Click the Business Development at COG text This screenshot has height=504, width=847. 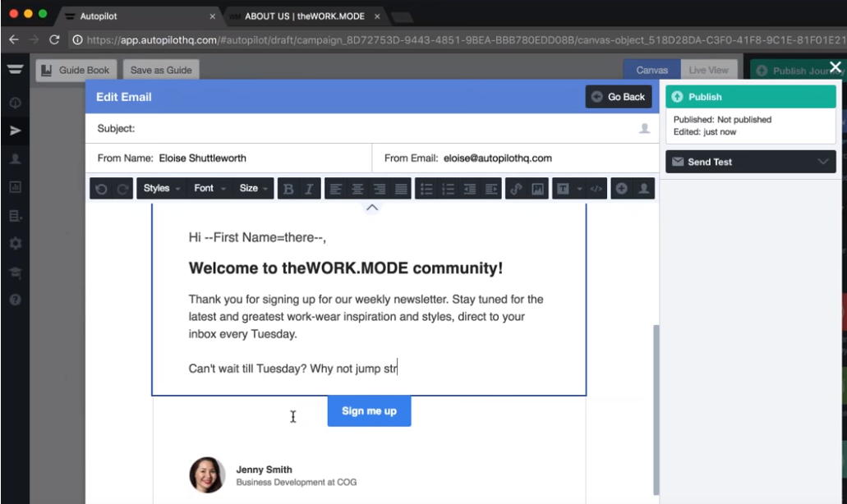[x=296, y=483]
